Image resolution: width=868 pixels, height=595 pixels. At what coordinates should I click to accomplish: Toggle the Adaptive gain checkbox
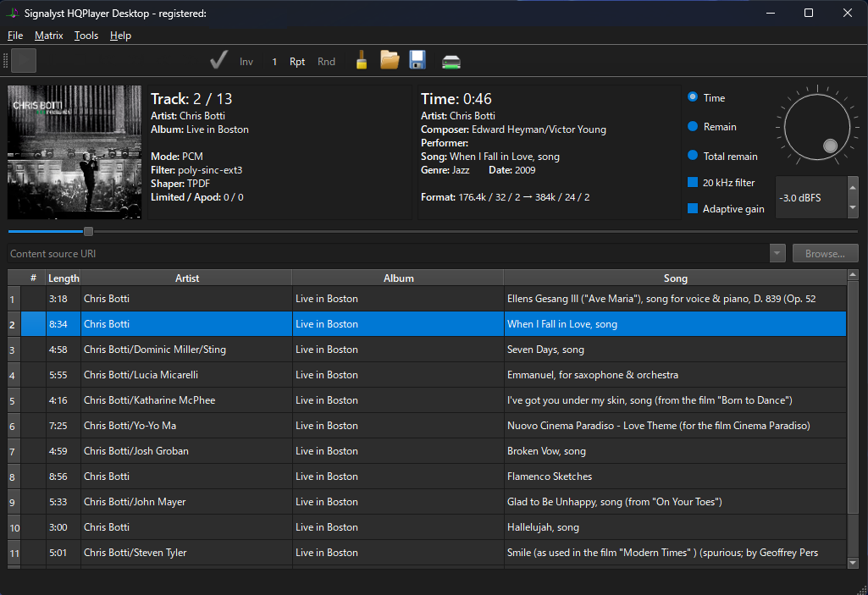point(693,209)
